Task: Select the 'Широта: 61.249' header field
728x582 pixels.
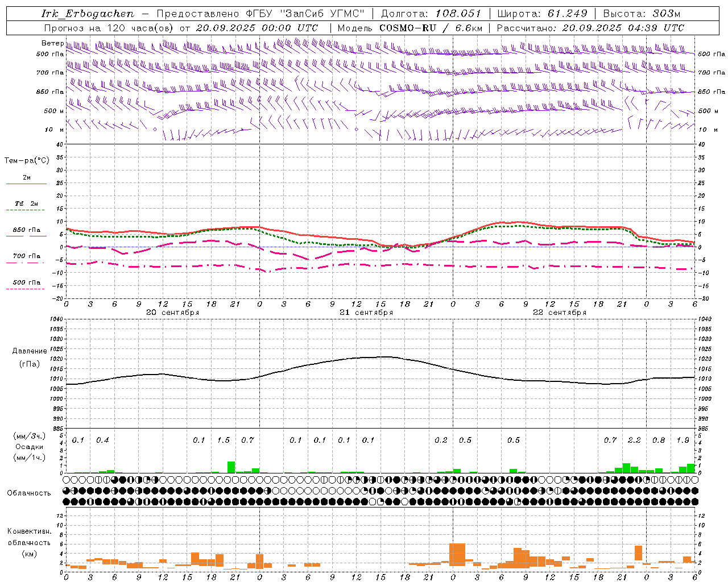Action: 542,14
